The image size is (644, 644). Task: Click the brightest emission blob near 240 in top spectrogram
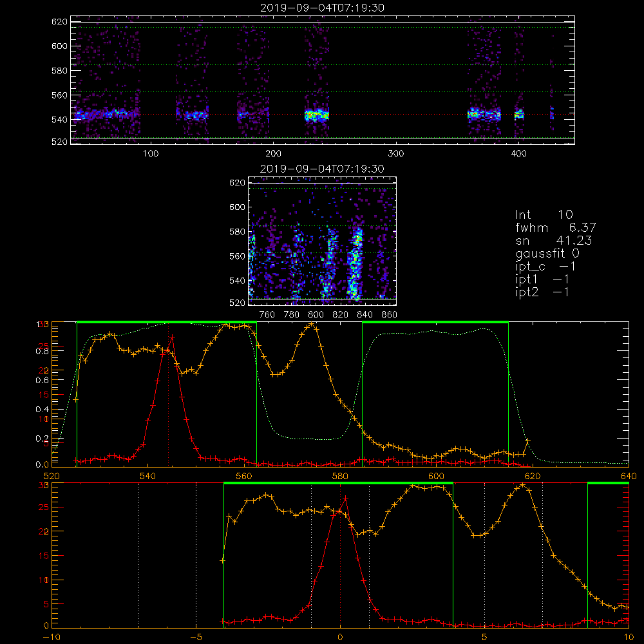[x=317, y=115]
